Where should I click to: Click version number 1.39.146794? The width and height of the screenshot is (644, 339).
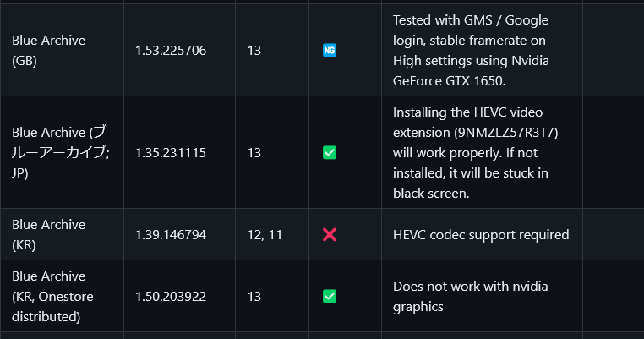(x=171, y=235)
